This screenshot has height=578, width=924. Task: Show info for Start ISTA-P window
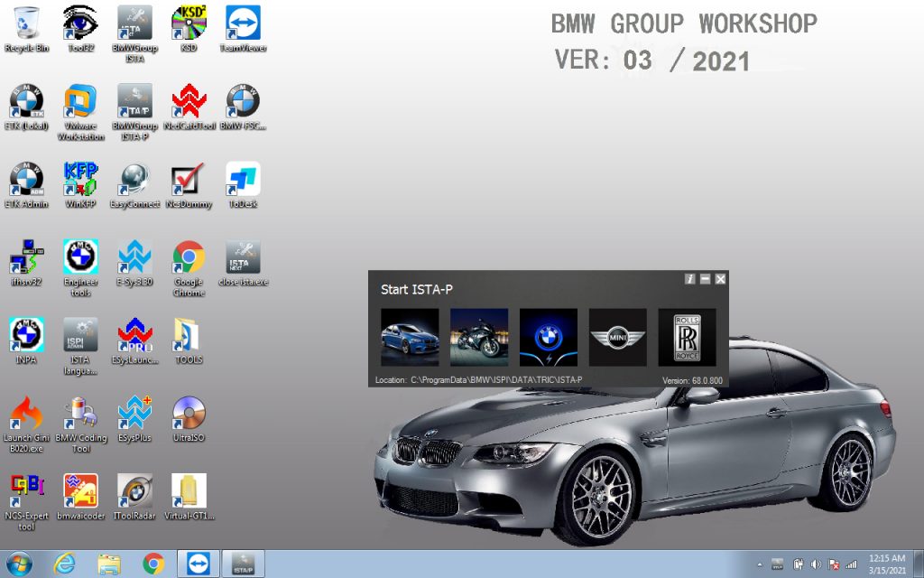tap(690, 279)
